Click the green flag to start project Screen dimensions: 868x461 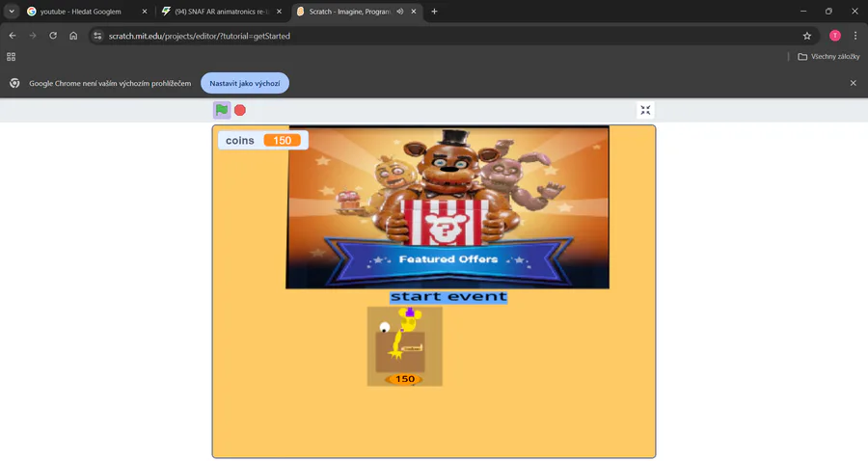pyautogui.click(x=222, y=110)
